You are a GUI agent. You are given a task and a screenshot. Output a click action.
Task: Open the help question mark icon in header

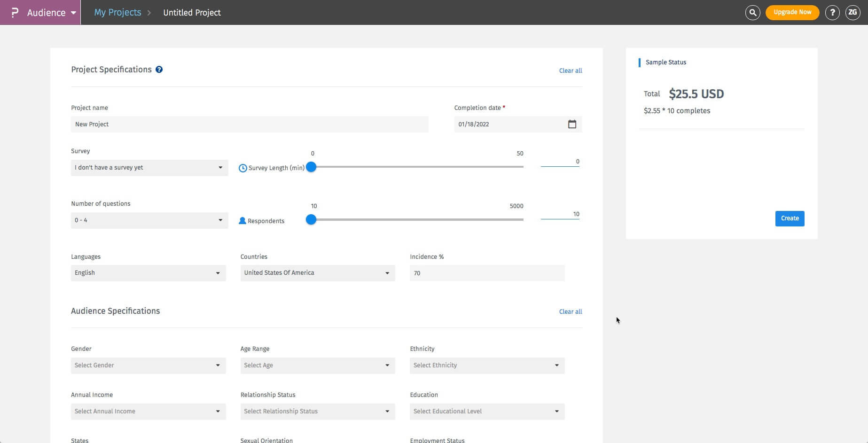(832, 13)
